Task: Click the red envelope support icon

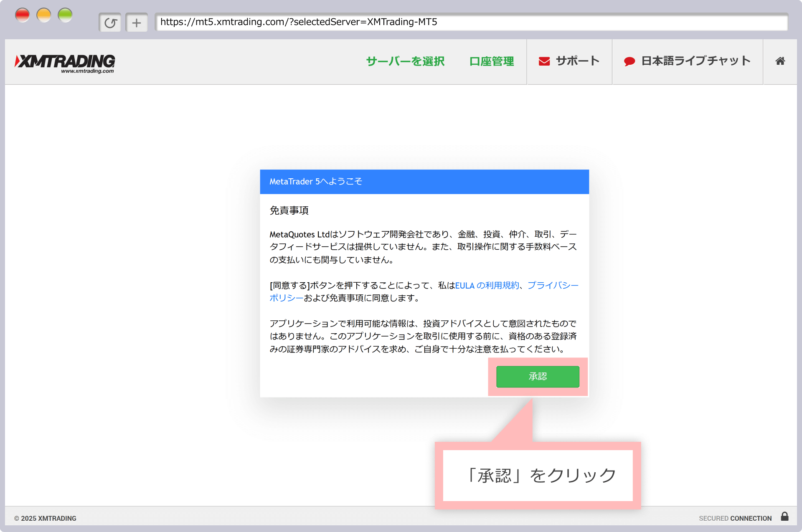Action: pos(544,61)
